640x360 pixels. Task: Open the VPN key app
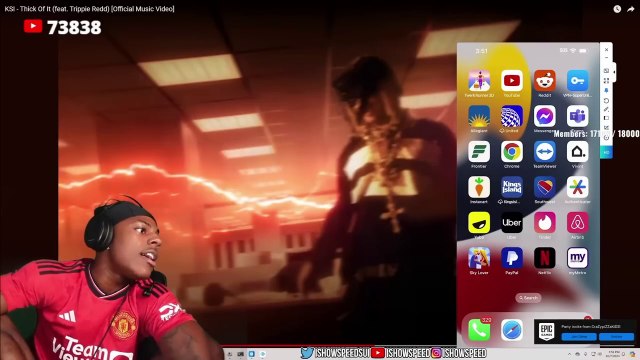coord(577,80)
